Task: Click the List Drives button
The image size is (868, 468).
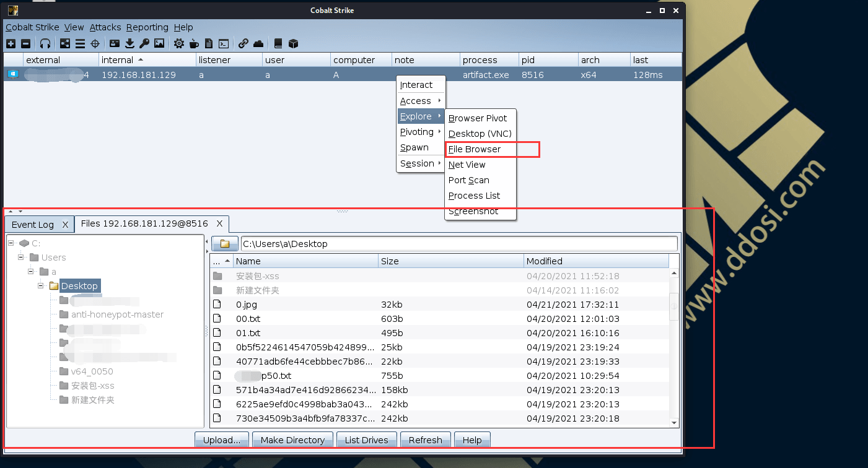Action: click(x=366, y=440)
